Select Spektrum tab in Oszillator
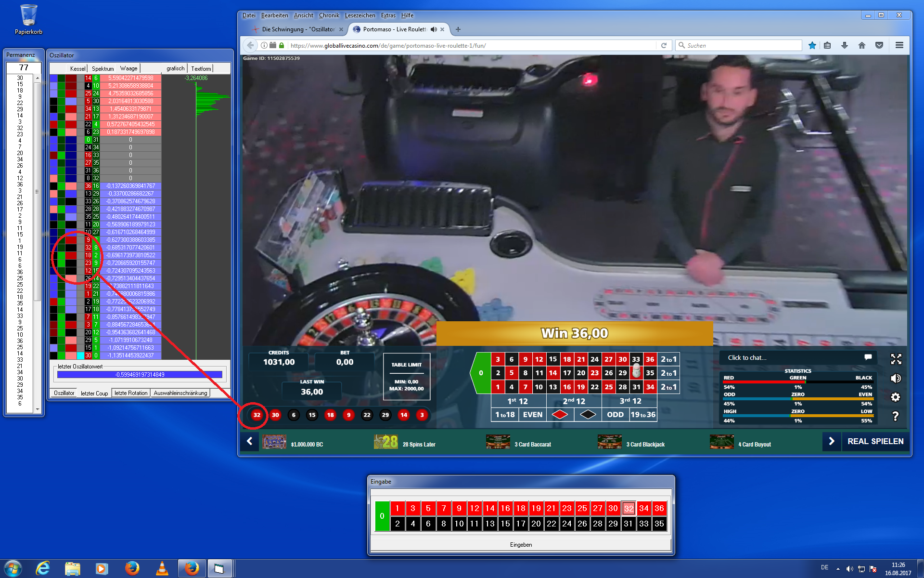The height and width of the screenshot is (578, 924). 103,68
